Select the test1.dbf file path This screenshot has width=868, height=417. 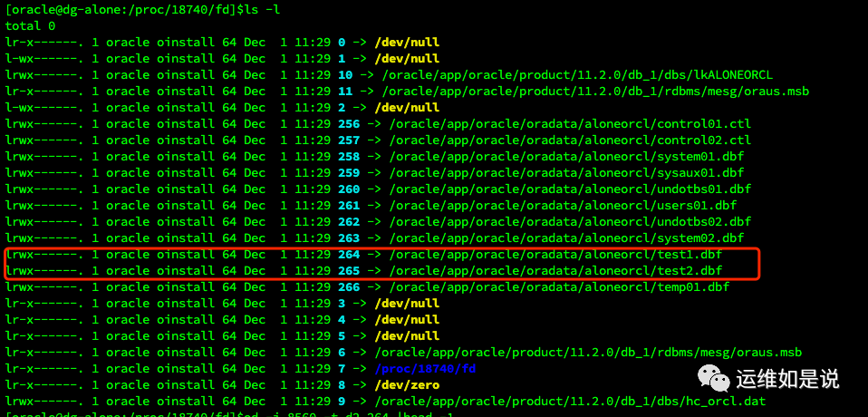pyautogui.click(x=555, y=255)
